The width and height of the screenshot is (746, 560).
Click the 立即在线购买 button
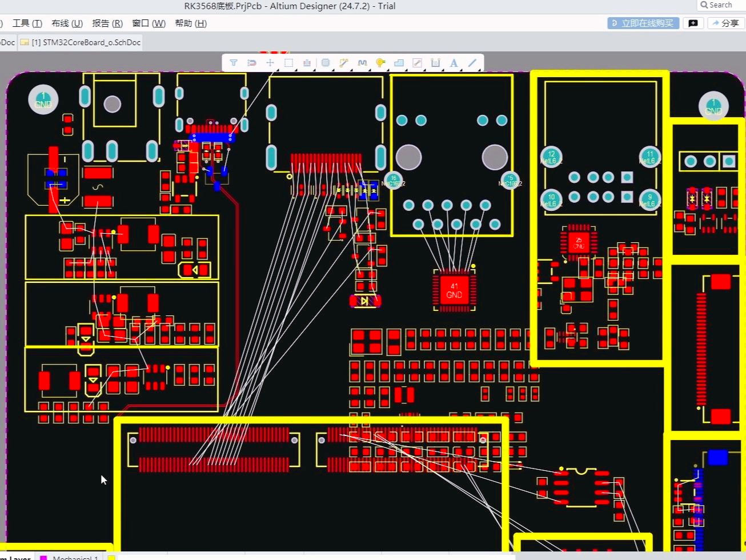tap(643, 23)
